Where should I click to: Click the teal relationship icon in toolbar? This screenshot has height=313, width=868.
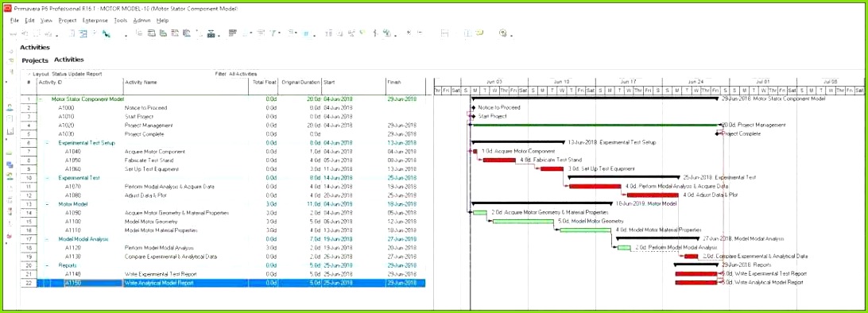coord(106,33)
